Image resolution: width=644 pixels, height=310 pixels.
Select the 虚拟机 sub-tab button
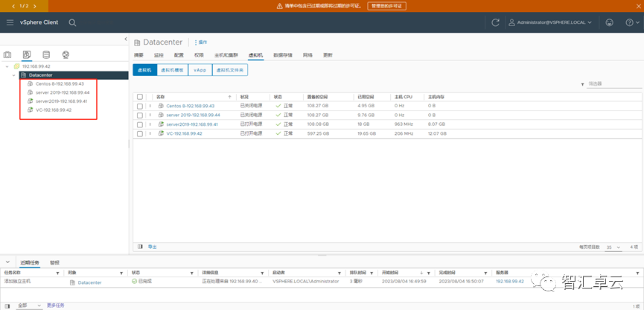coord(144,70)
